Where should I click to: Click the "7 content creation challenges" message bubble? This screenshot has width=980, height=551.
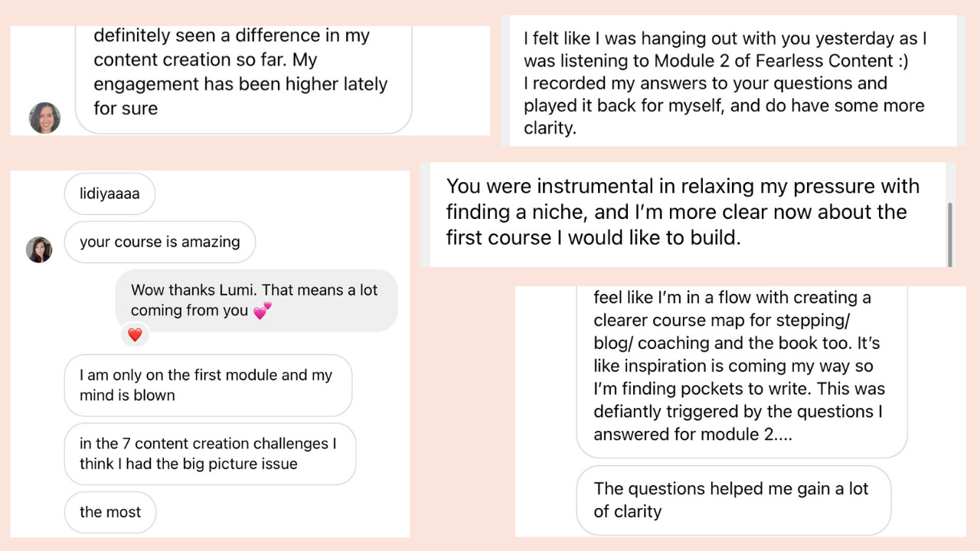(209, 453)
